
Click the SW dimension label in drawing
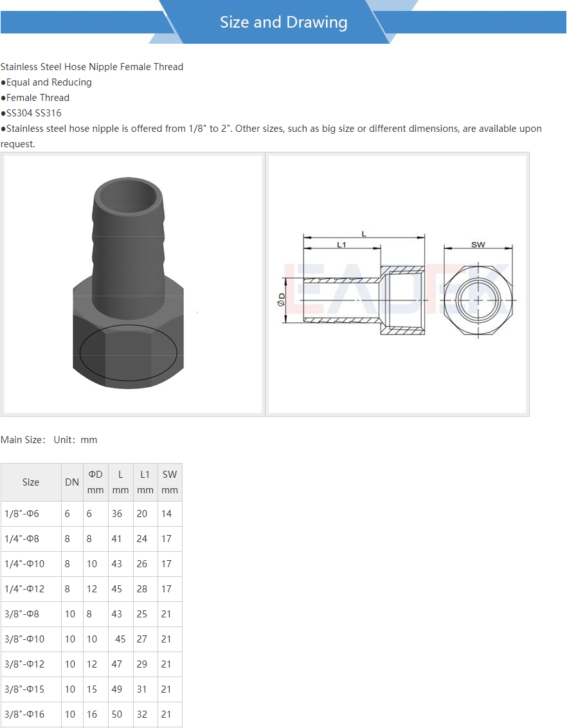478,244
